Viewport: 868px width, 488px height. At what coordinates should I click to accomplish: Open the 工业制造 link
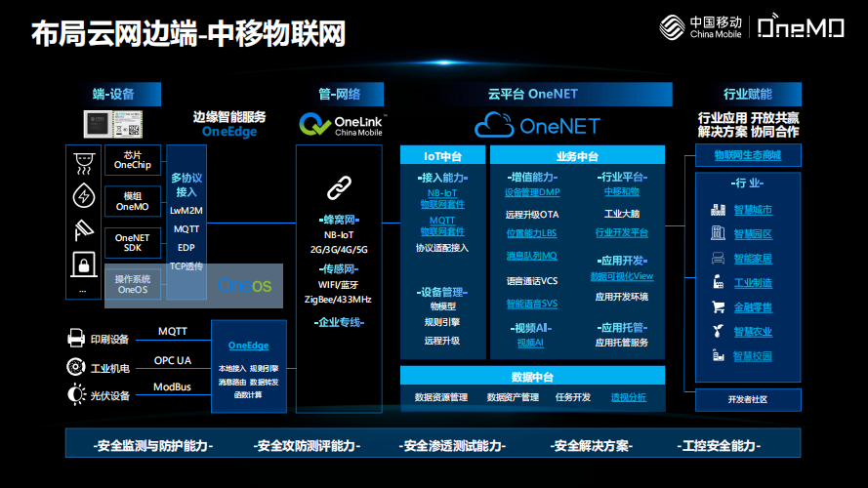point(753,283)
